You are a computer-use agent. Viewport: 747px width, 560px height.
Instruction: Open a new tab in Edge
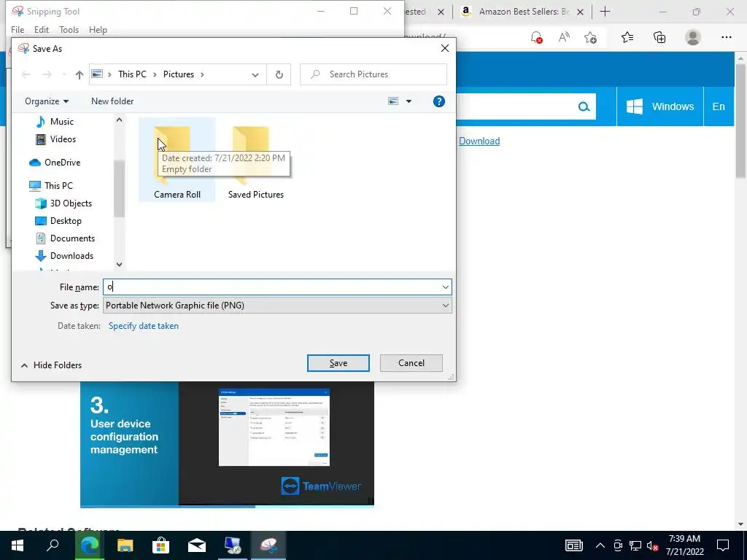tap(605, 12)
